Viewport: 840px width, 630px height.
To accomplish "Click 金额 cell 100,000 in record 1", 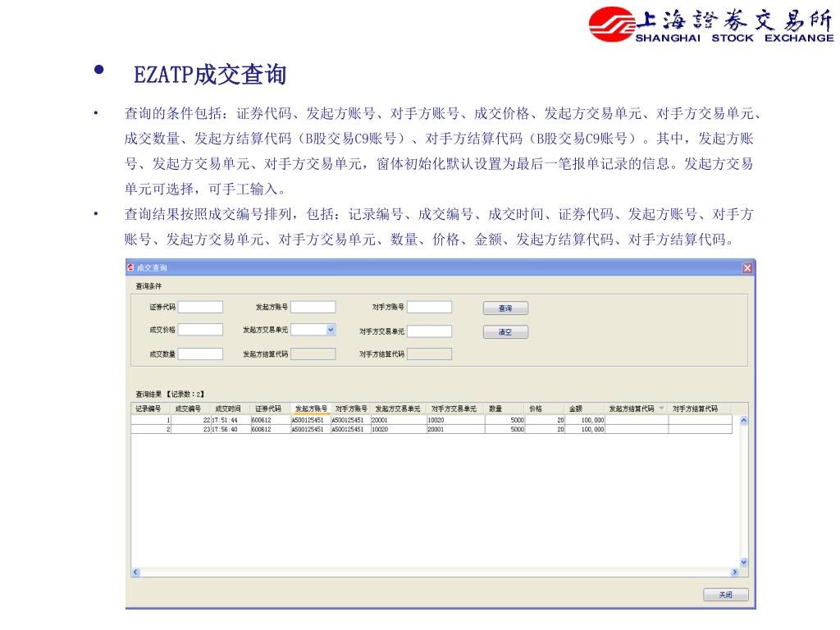I will pos(584,421).
